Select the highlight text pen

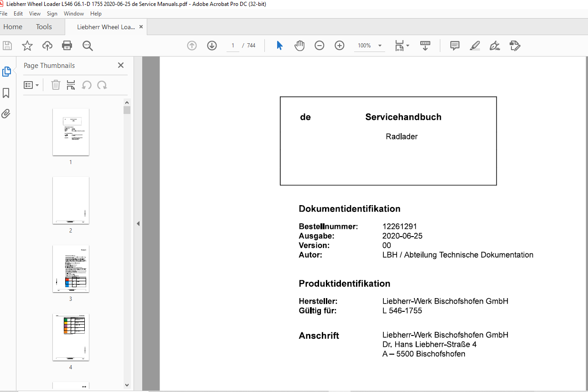475,46
